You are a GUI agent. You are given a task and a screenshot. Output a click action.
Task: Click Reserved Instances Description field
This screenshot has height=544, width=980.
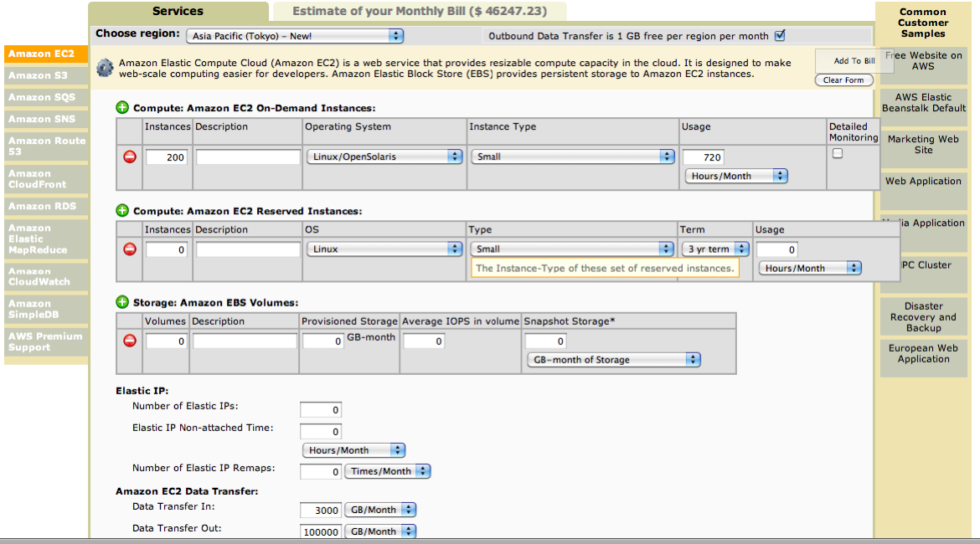click(x=248, y=250)
